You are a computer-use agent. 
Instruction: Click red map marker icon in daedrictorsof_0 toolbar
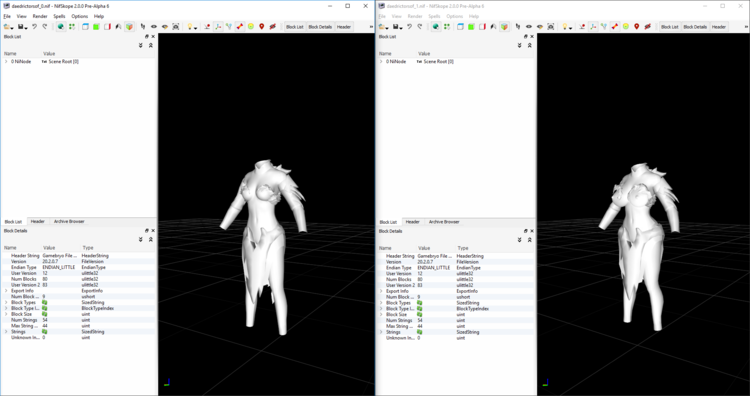pos(262,27)
